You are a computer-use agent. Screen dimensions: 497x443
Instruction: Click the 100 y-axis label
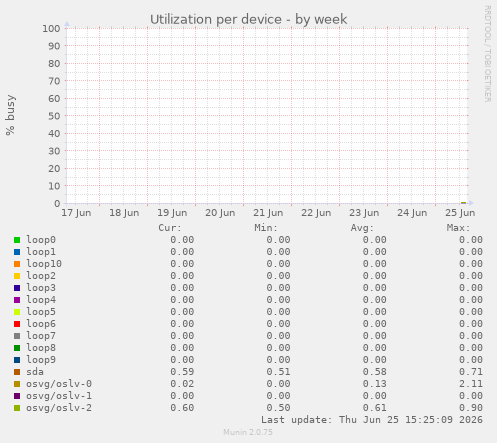[x=51, y=28]
